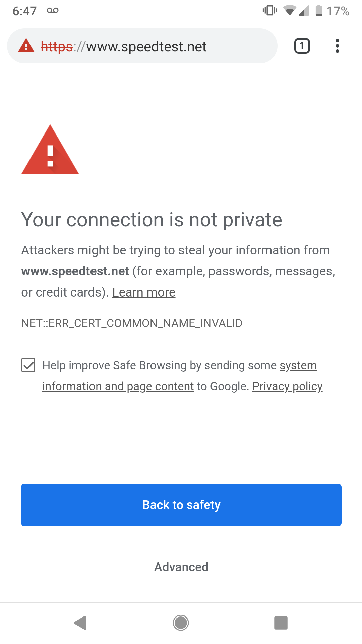
Task: Tap the 6:47 clock in status bar
Action: (x=24, y=11)
